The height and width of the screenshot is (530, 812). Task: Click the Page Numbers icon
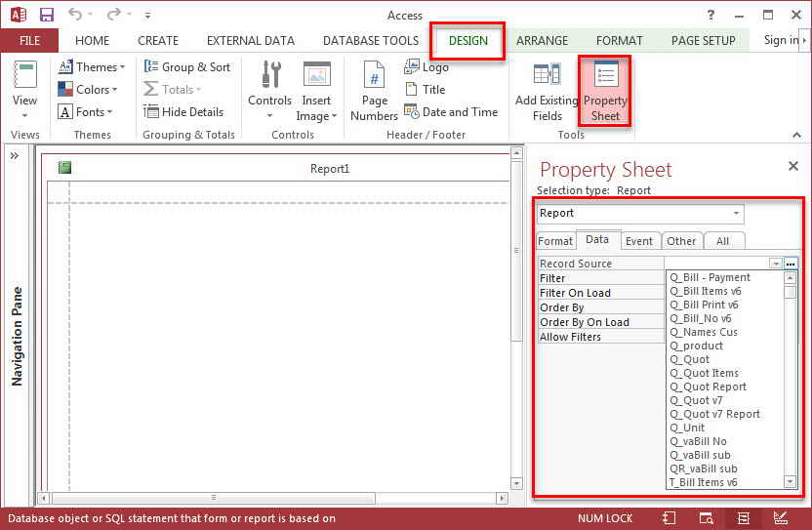(374, 75)
